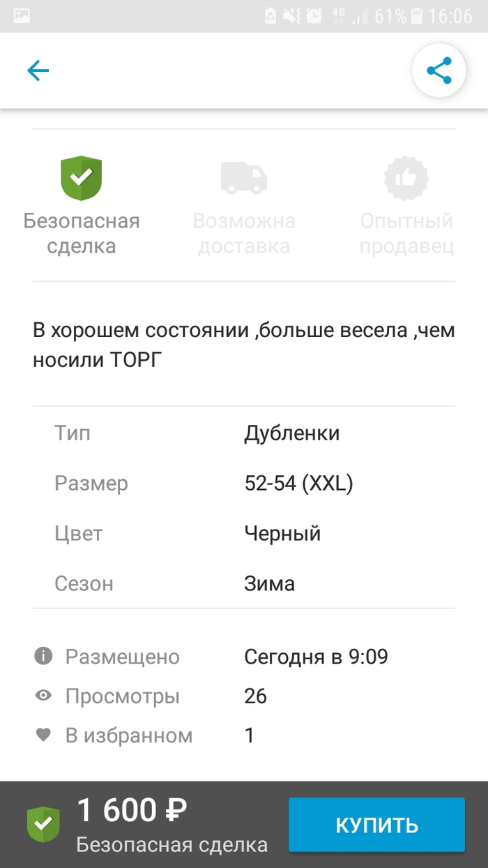The height and width of the screenshot is (868, 488).
Task: Tap the delivery truck icon
Action: tap(244, 178)
